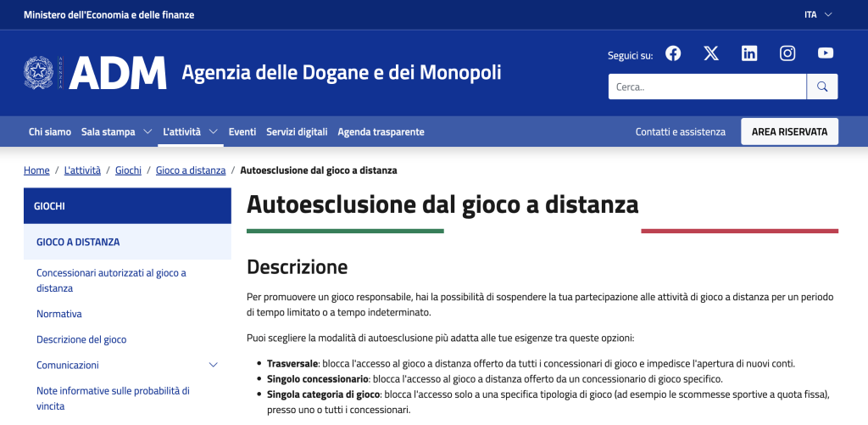Open Descrizione del gioco sidebar link
Viewport: 868px width, 425px height.
(81, 339)
